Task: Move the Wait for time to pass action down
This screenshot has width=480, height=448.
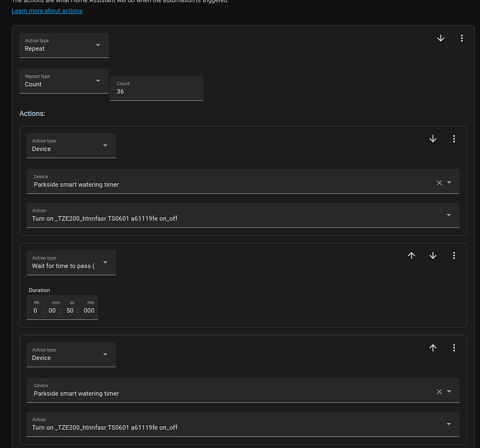Action: [x=433, y=256]
